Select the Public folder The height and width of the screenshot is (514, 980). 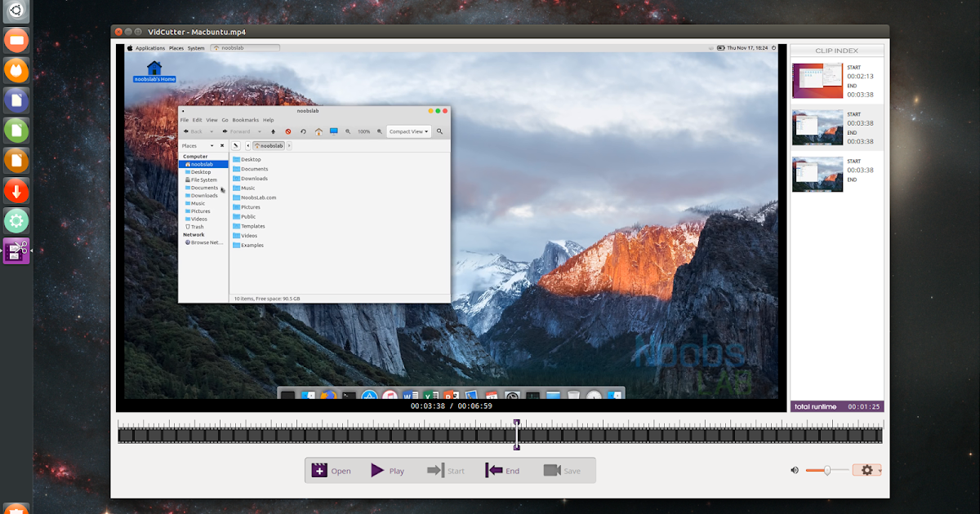coord(244,216)
